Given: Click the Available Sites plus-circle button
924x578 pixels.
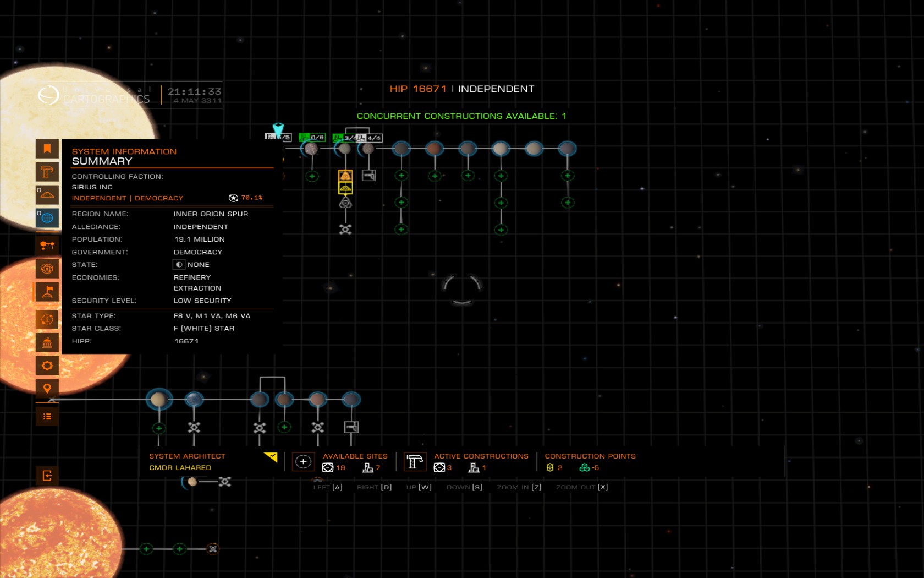Looking at the screenshot, I should pyautogui.click(x=303, y=461).
